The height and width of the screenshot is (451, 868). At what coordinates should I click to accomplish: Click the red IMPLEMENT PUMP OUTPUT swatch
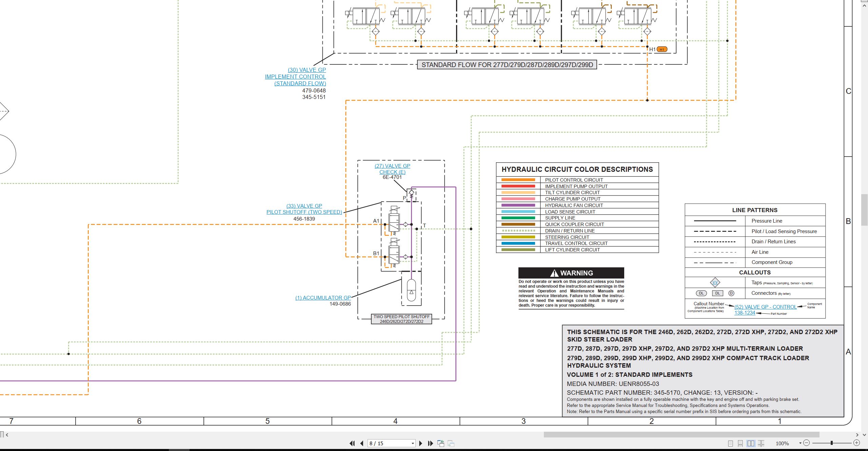[518, 186]
